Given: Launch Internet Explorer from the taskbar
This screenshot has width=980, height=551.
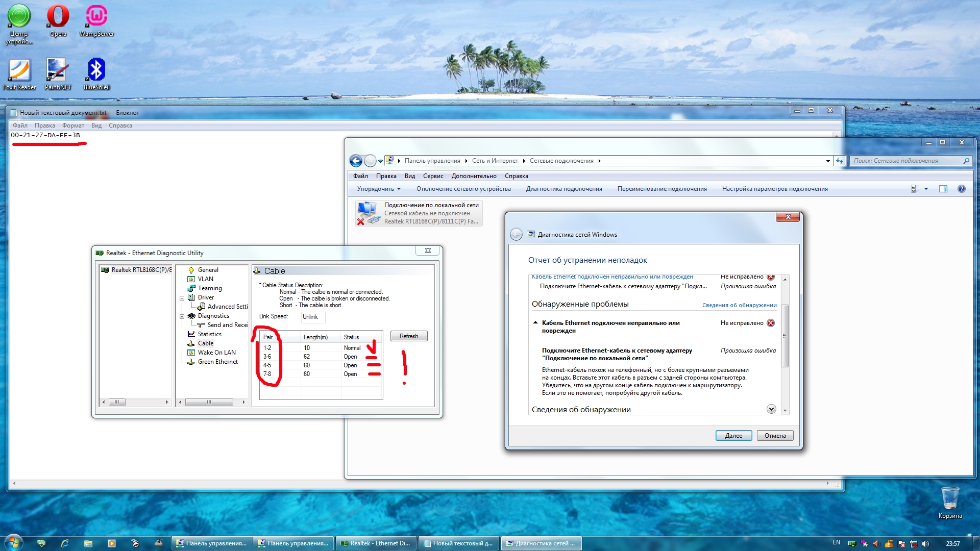Looking at the screenshot, I should (65, 543).
